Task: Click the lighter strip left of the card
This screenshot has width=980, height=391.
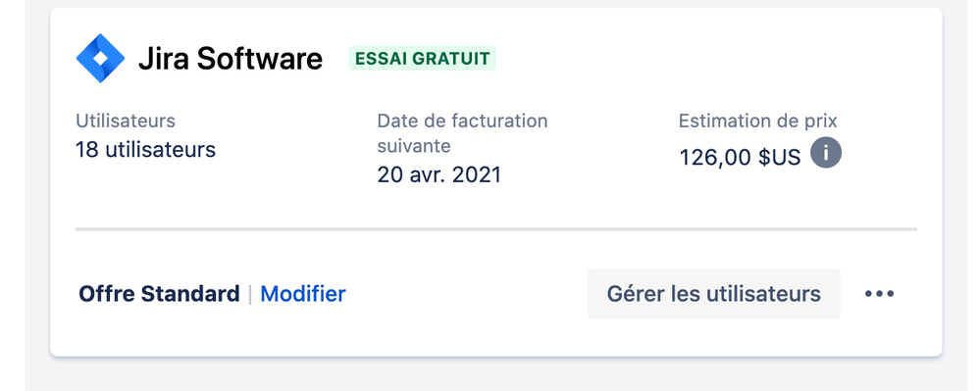Action: point(13,196)
